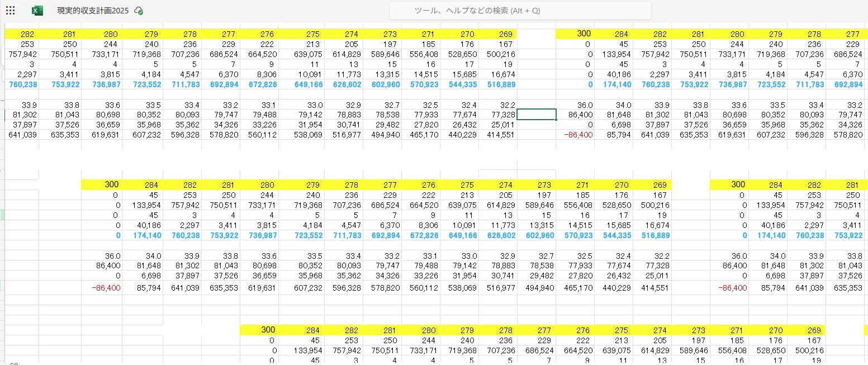Select red -86,400 cell in top-right table
The image size is (868, 365).
[578, 135]
